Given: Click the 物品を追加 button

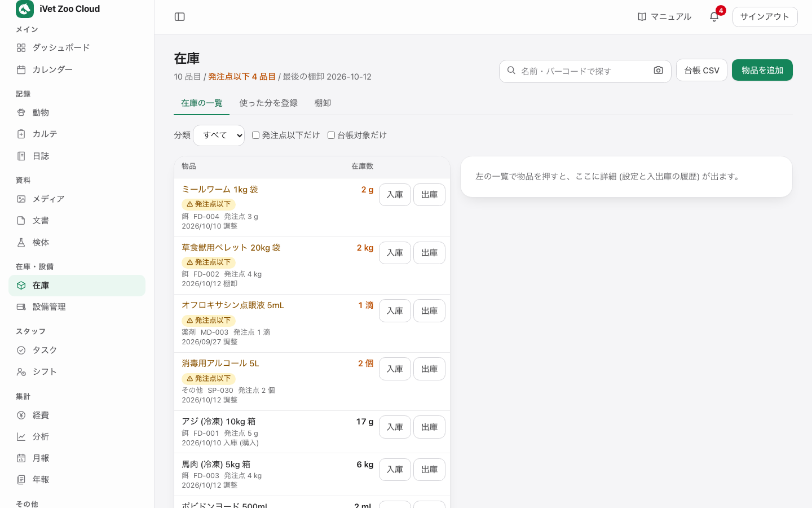Looking at the screenshot, I should 762,70.
